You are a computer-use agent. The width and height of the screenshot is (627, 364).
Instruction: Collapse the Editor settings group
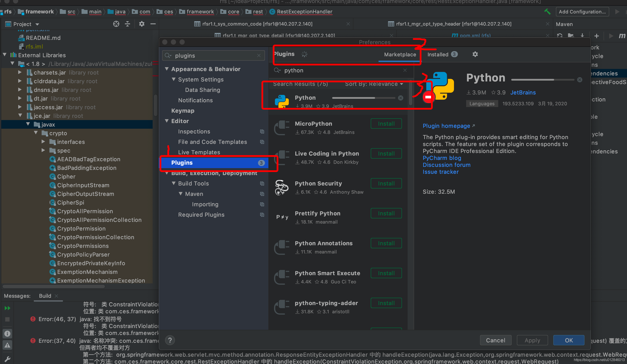[167, 121]
